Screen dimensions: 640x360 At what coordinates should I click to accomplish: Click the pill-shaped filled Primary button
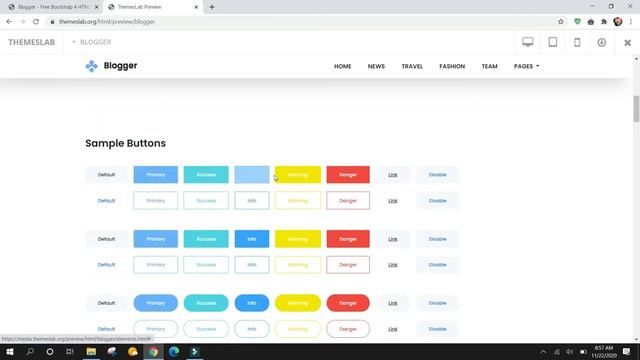156,303
